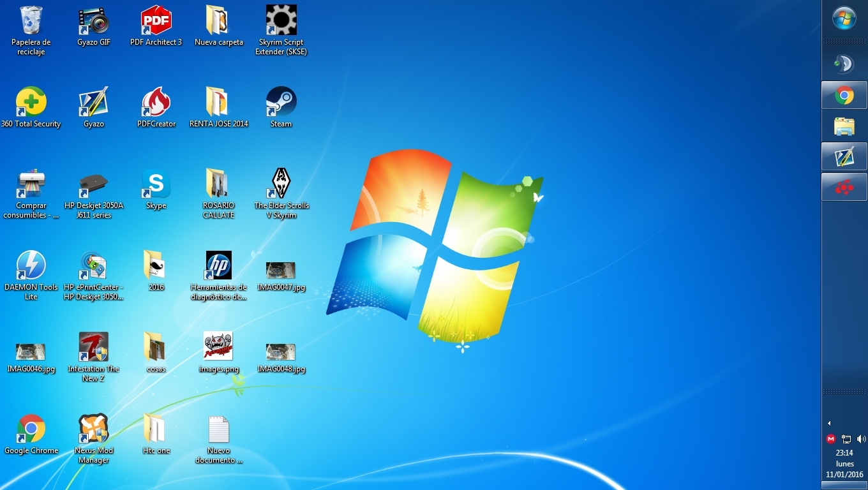Screen dimensions: 868x490
Task: Select the Skyrim Script Extender (SKSE) shortcut
Action: (x=281, y=31)
